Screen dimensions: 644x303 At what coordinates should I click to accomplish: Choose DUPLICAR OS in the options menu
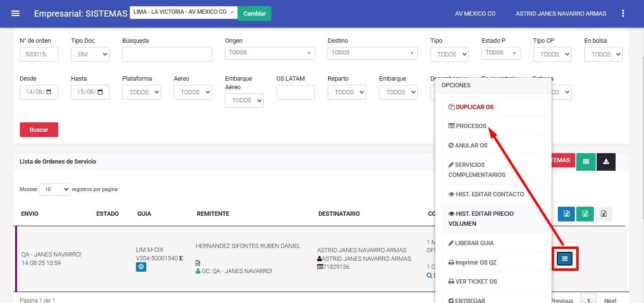474,107
